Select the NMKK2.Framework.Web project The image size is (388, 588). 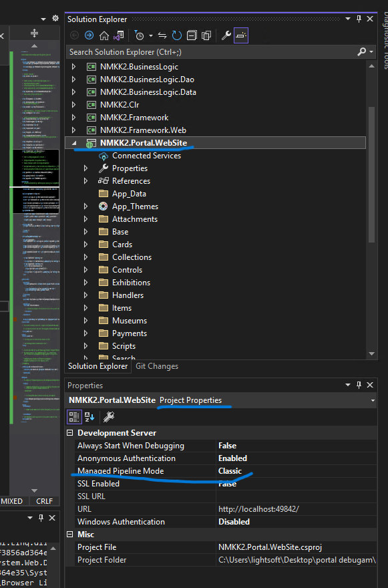click(143, 130)
